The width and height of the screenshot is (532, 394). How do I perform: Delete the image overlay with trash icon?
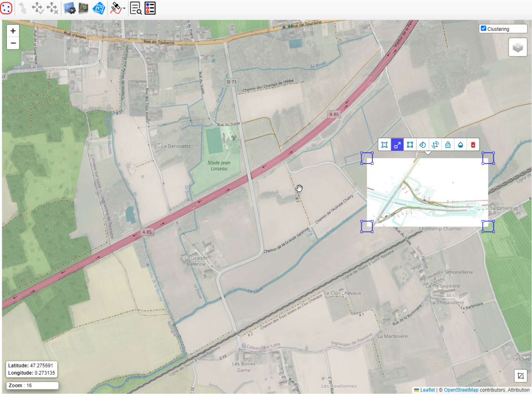tap(473, 145)
